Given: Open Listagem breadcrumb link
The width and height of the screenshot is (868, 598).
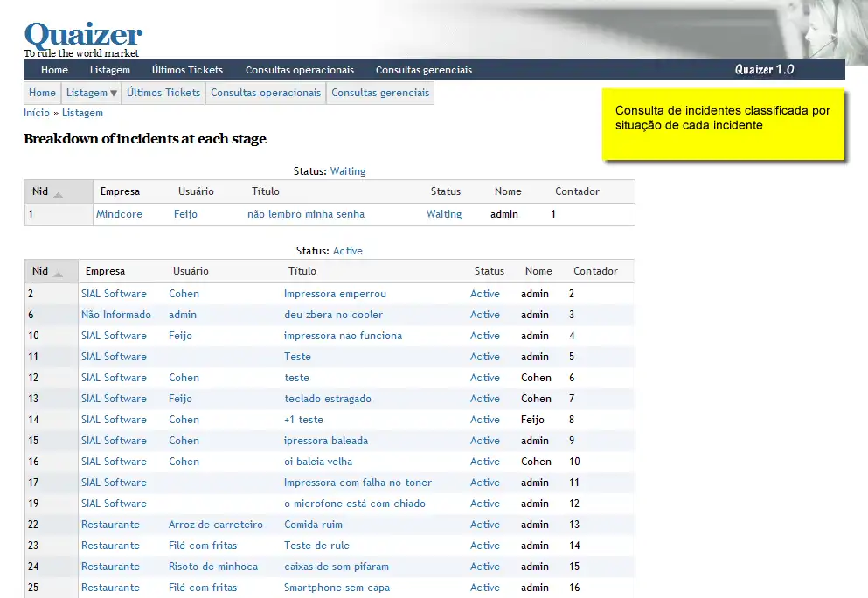Looking at the screenshot, I should click(x=82, y=113).
